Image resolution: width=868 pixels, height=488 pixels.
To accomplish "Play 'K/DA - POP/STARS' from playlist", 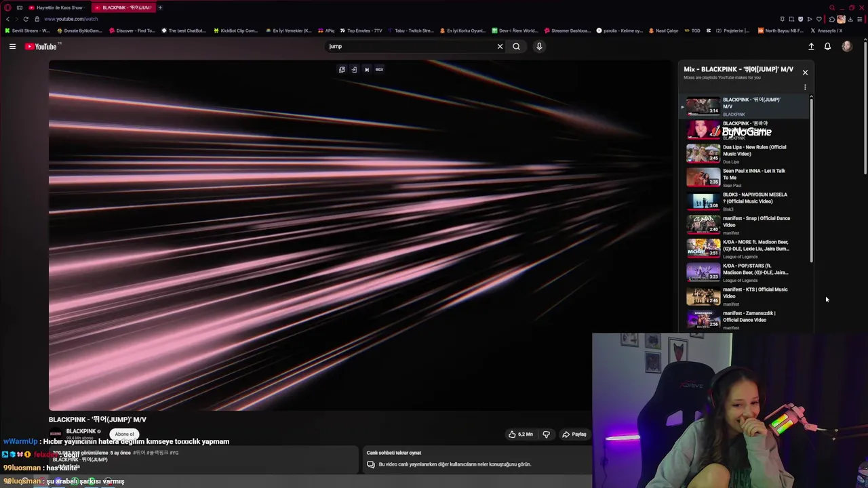I will tap(746, 272).
